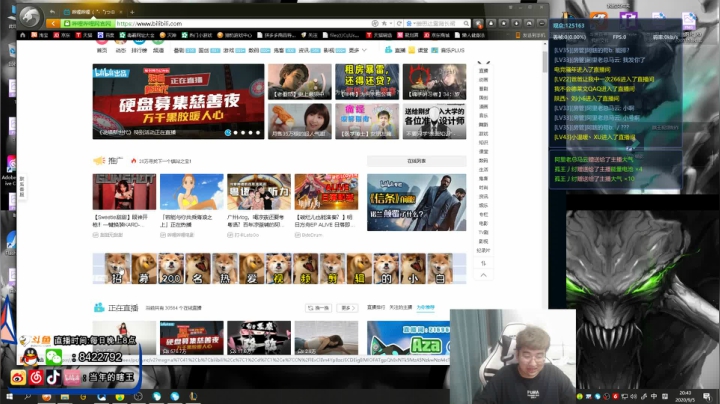This screenshot has height=404, width=720.
Task: Jump to 音乐 in the side navigator
Action: tap(484, 116)
